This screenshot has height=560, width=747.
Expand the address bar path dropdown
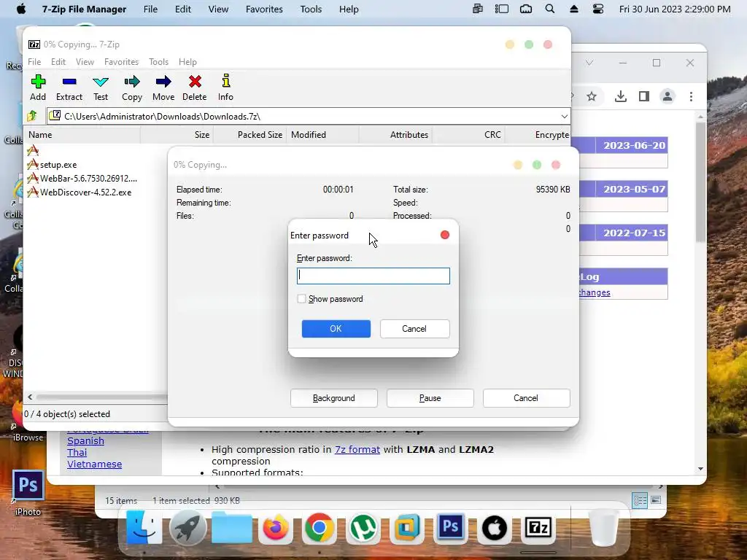564,116
